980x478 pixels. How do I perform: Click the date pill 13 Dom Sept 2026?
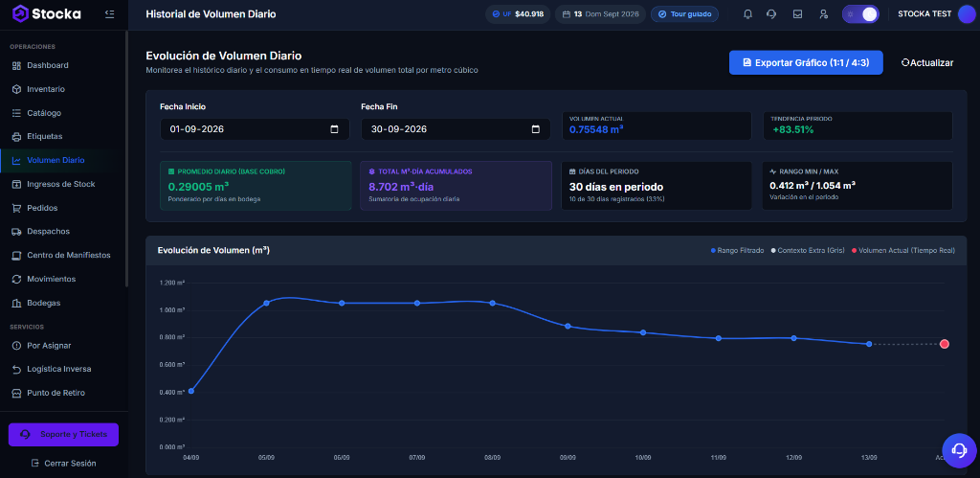click(601, 13)
